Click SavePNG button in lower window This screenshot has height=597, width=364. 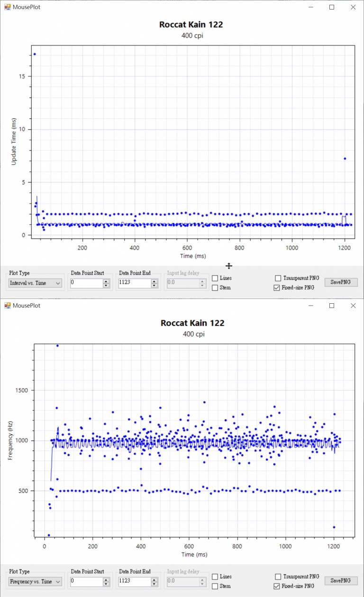pyautogui.click(x=341, y=580)
